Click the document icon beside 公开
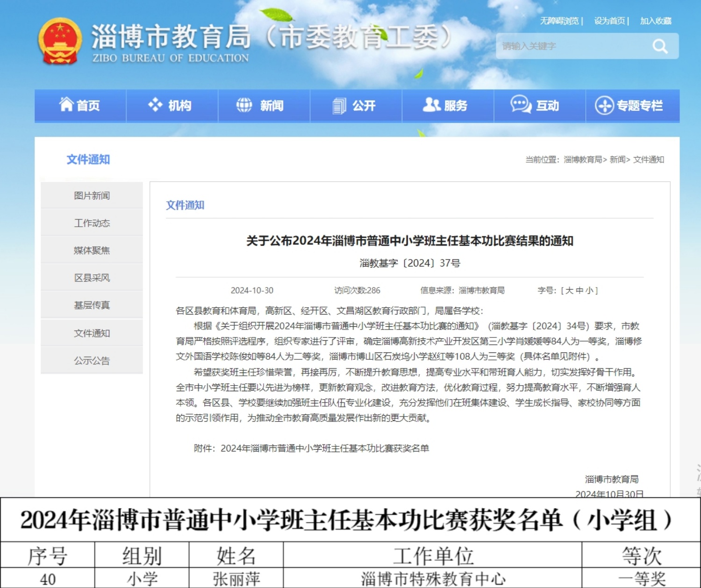701x588 pixels. (339, 106)
